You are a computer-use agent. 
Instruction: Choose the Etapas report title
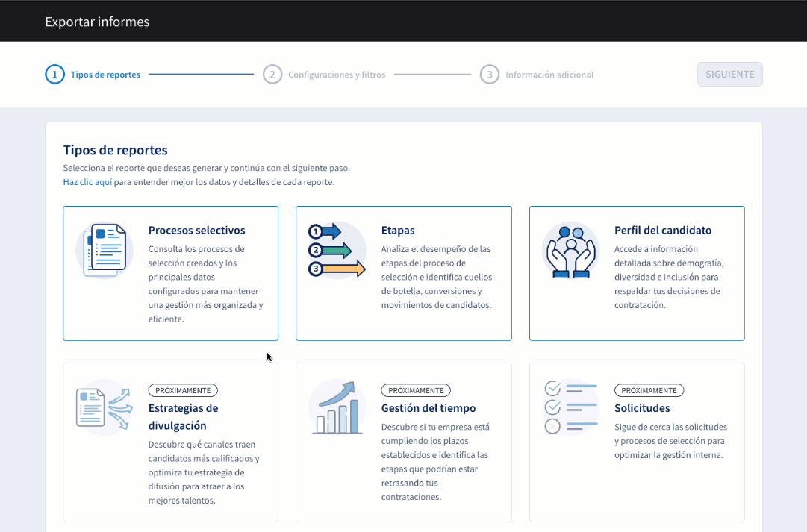click(398, 231)
